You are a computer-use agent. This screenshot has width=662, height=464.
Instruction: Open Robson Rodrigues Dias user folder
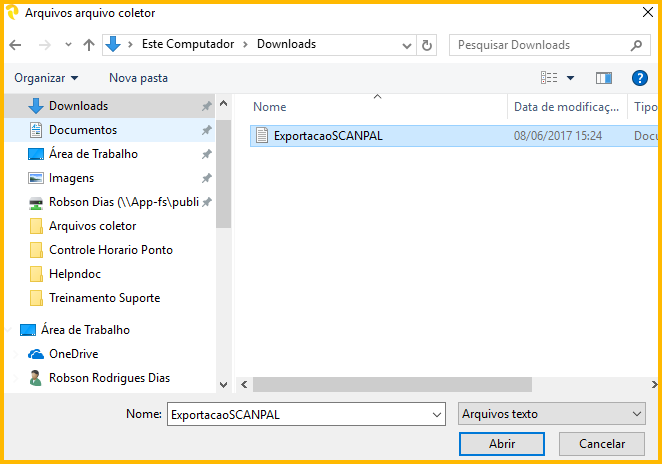109,378
